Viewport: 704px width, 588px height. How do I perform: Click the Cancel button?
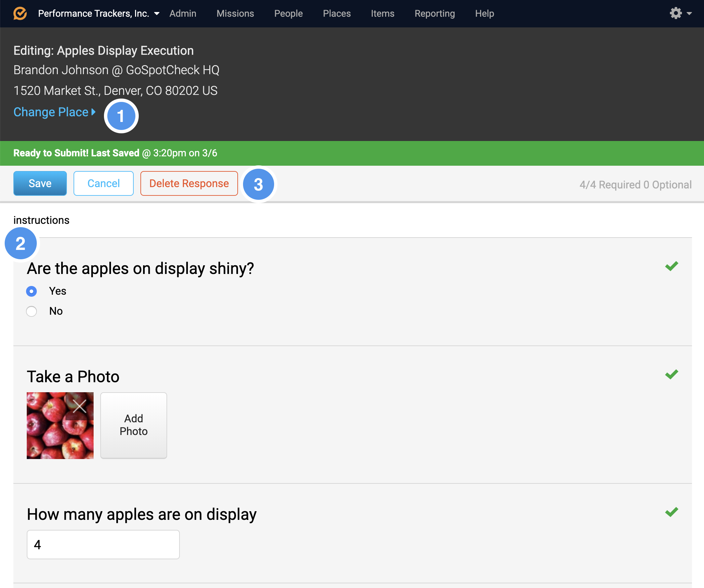(104, 183)
